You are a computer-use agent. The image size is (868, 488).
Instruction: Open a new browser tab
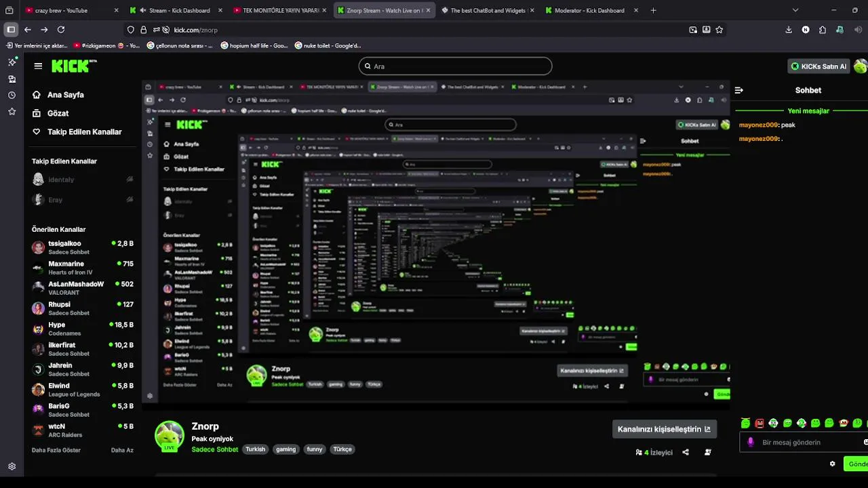pos(653,10)
